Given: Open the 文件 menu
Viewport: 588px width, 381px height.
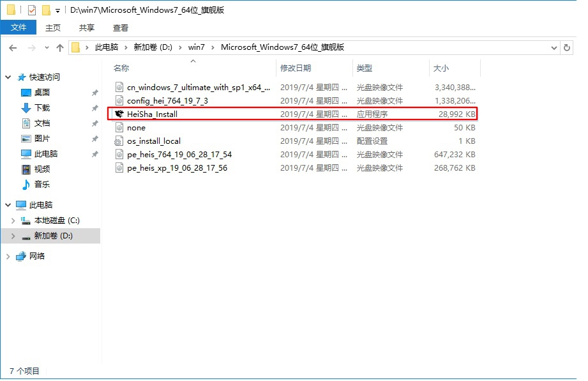Looking at the screenshot, I should [19, 27].
